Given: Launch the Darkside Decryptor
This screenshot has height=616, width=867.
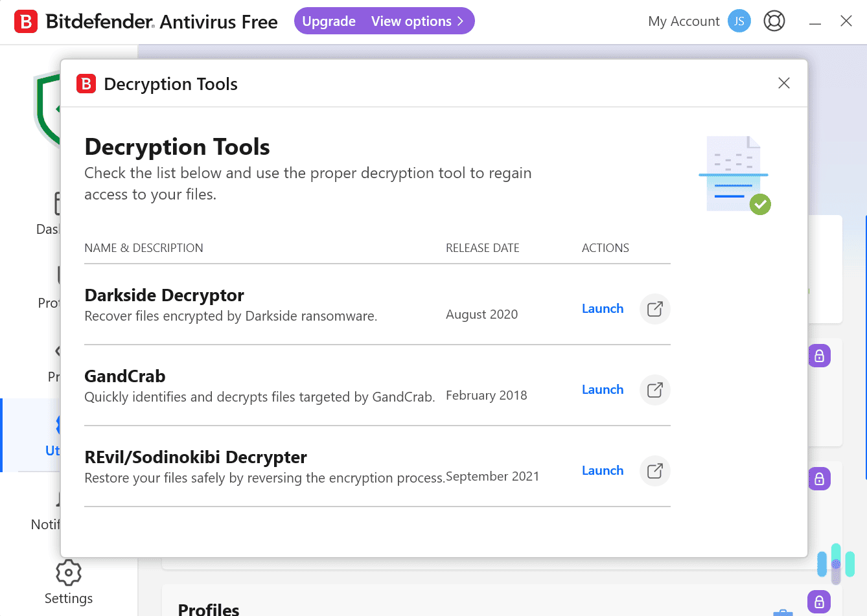Looking at the screenshot, I should tap(602, 309).
